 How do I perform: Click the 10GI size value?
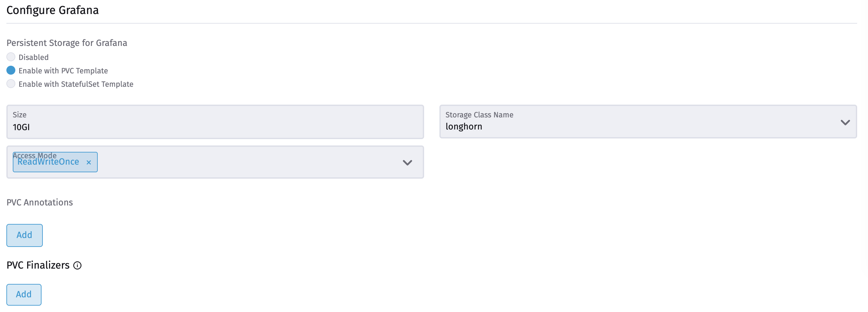(x=21, y=127)
